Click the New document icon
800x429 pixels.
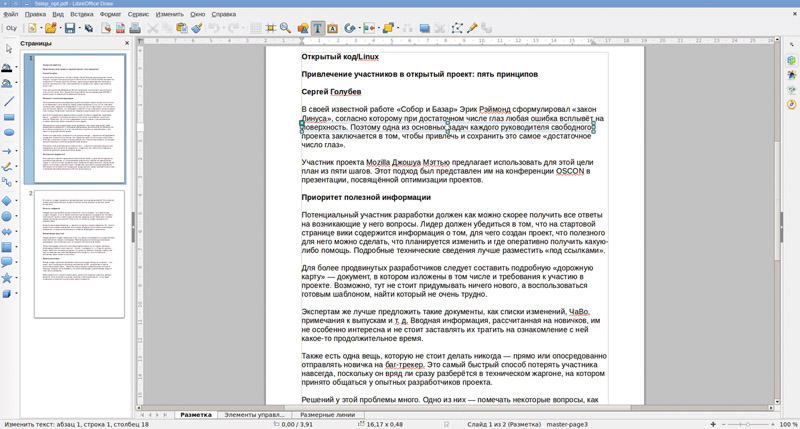pos(32,28)
